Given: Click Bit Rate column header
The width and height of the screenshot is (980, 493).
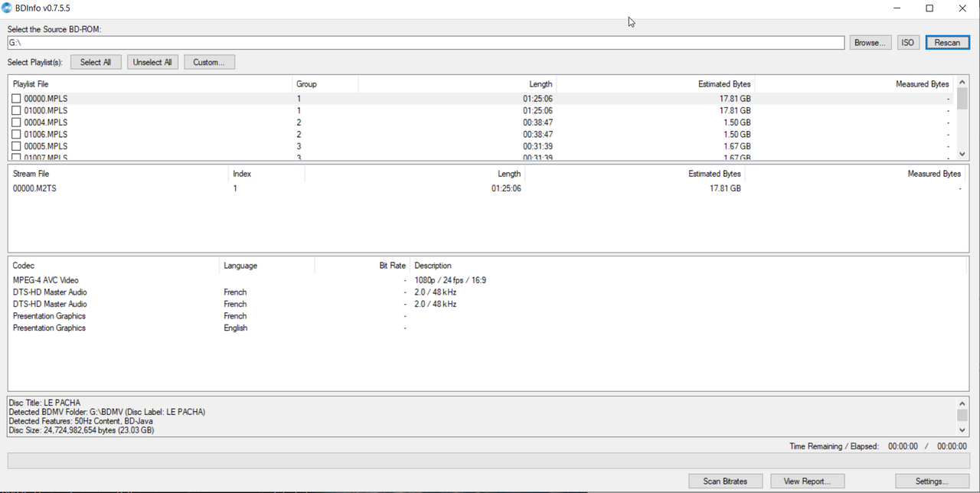Looking at the screenshot, I should click(361, 266).
